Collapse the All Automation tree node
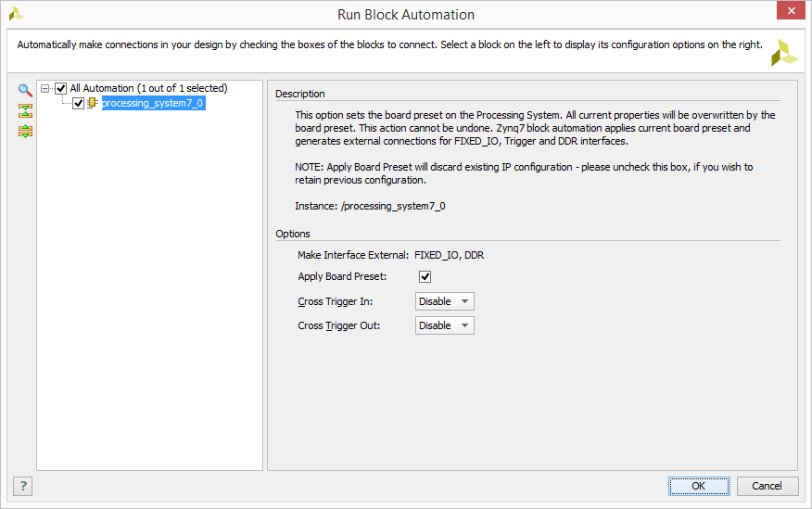The image size is (812, 509). pyautogui.click(x=45, y=89)
